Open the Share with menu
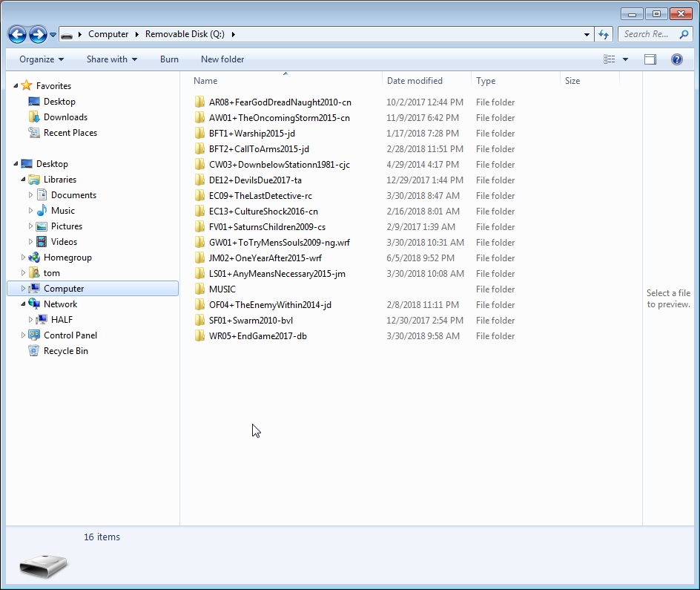 coord(112,59)
